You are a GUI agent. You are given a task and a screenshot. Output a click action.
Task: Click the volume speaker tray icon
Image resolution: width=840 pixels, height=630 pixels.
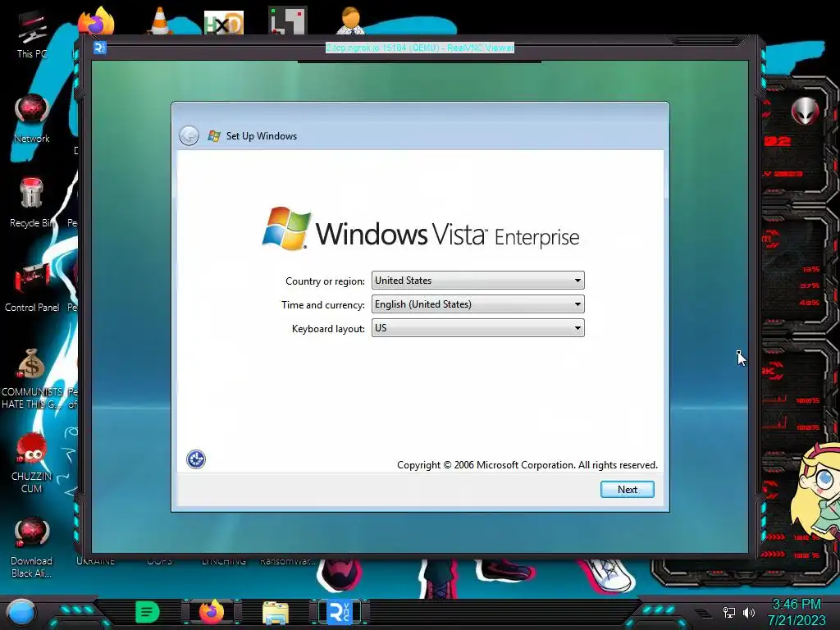click(749, 612)
